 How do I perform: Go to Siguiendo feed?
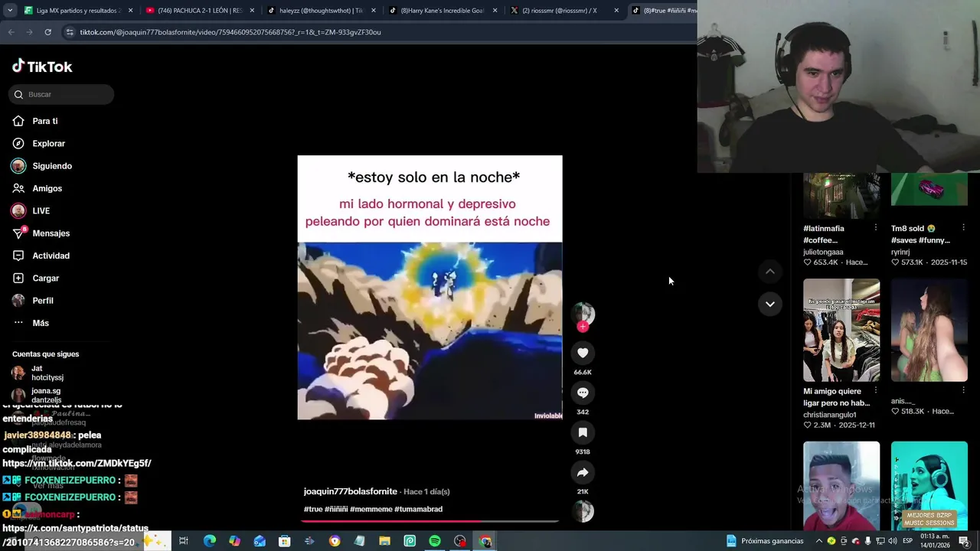coord(42,166)
